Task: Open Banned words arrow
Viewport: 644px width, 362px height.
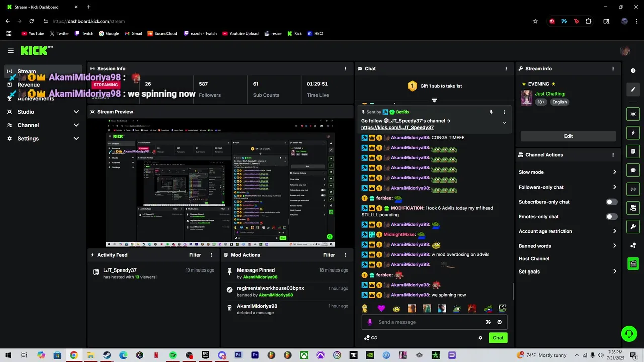Action: tap(614, 246)
